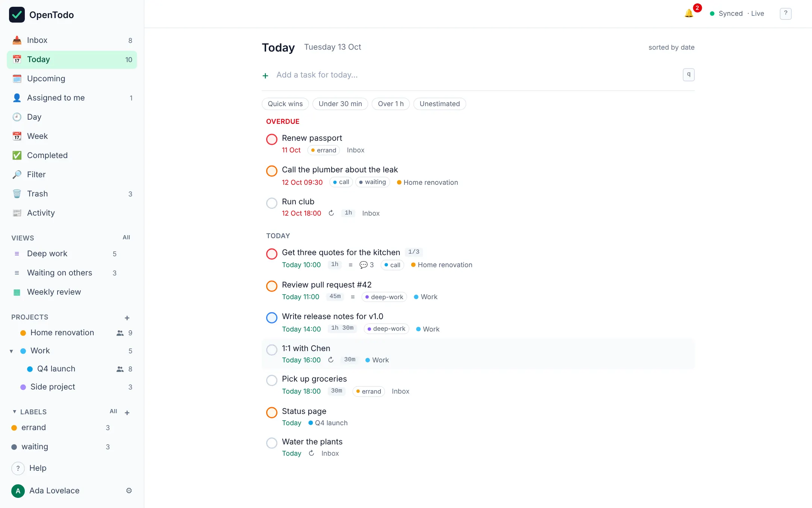Viewport: 812px width, 508px height.
Task: Show all views via All link
Action: (x=126, y=237)
